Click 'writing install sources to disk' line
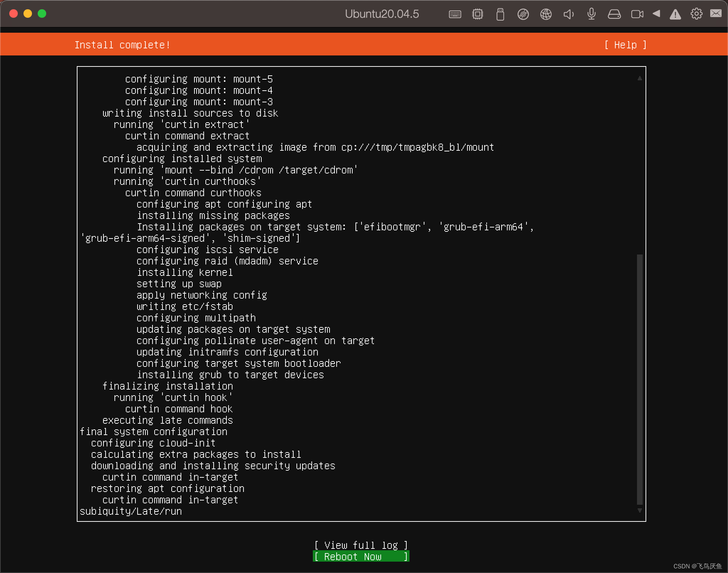 coord(191,113)
